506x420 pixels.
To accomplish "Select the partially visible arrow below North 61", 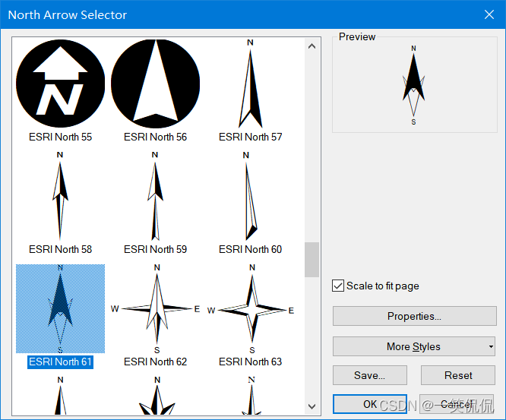I will tap(60, 396).
